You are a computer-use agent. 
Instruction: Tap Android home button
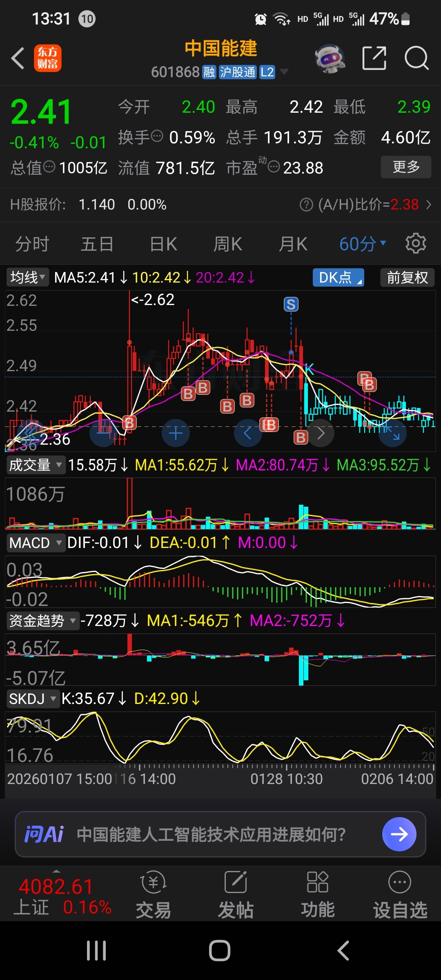click(x=220, y=951)
